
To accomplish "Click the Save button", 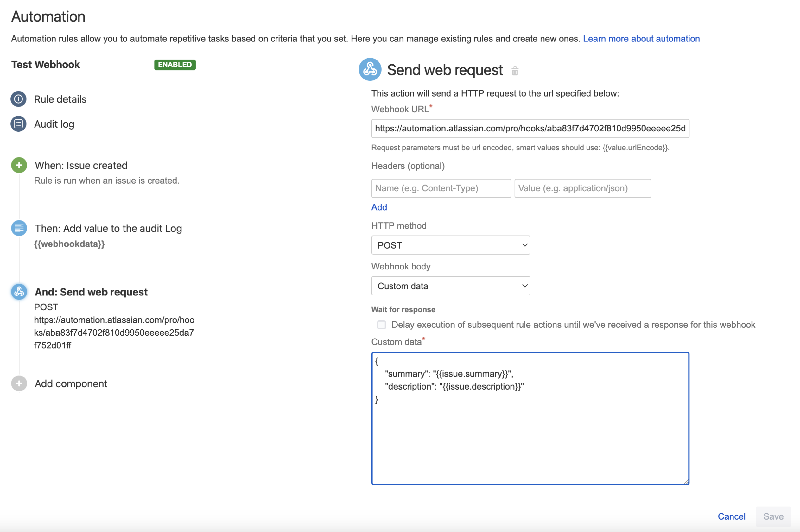I will click(773, 516).
